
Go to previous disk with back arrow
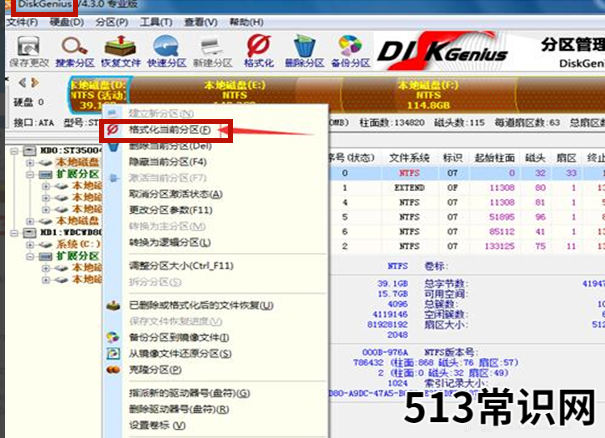(x=22, y=83)
